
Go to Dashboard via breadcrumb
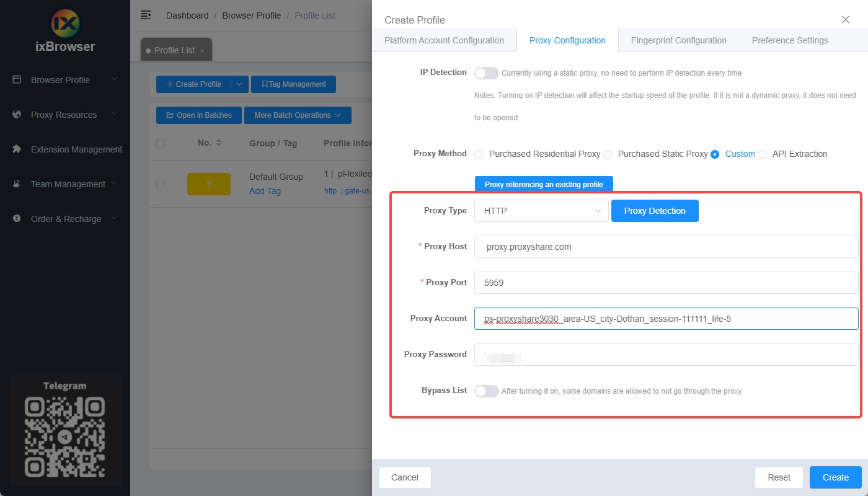pos(187,15)
